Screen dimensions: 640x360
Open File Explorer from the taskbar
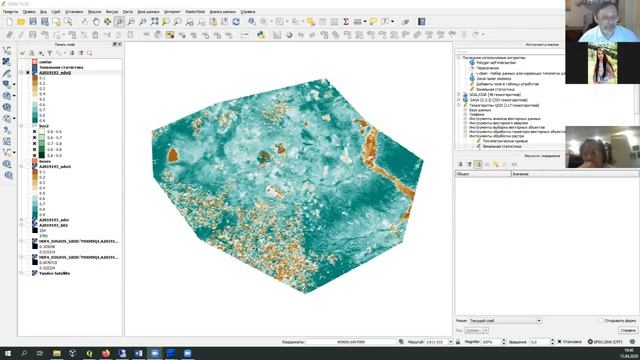pyautogui.click(x=57, y=353)
